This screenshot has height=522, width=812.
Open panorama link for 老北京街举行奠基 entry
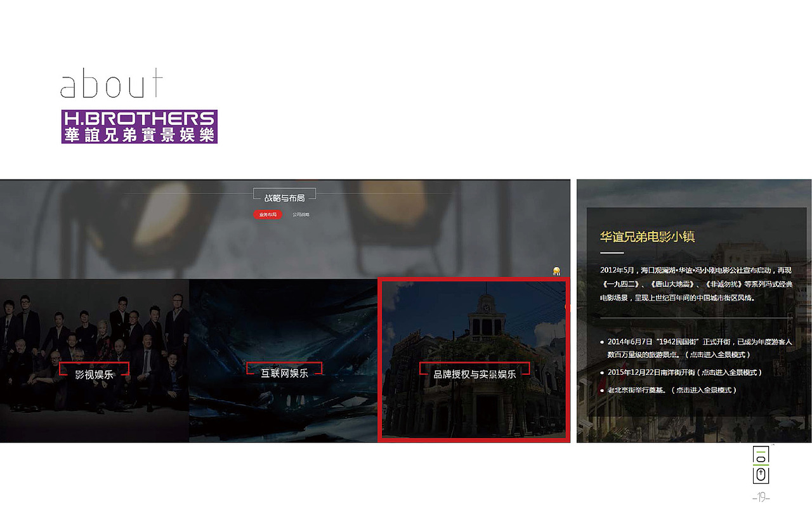(704, 390)
